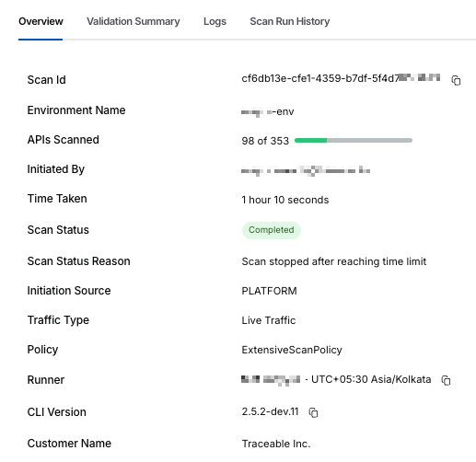Select the Scan Id text cf6db13e-cfe1-4359
The width and height of the screenshot is (476, 462).
341,79
